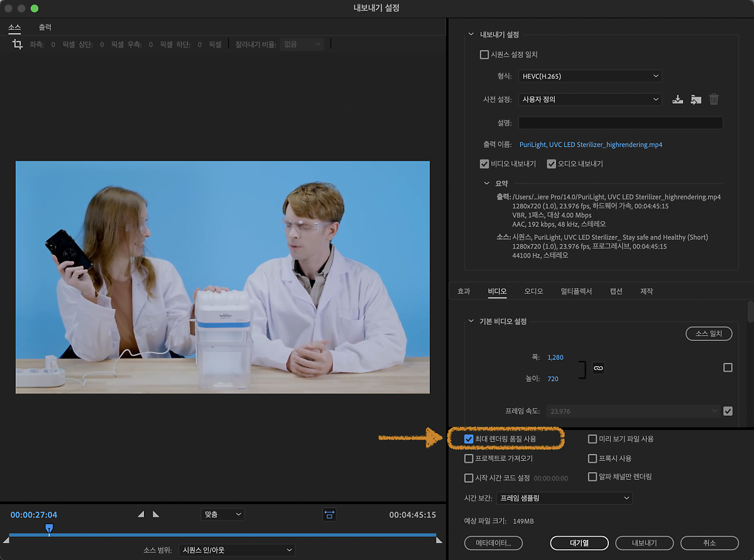Click the set in point triangle
The height and width of the screenshot is (560, 754).
(141, 514)
